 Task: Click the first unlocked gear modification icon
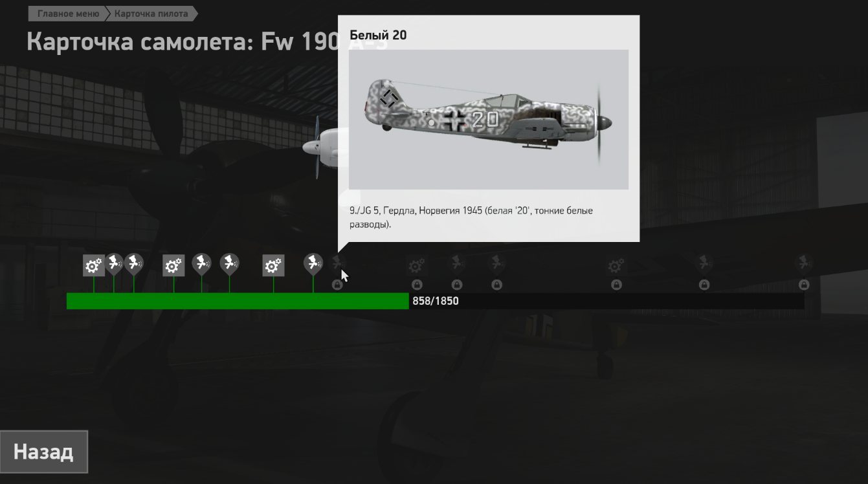coord(94,265)
